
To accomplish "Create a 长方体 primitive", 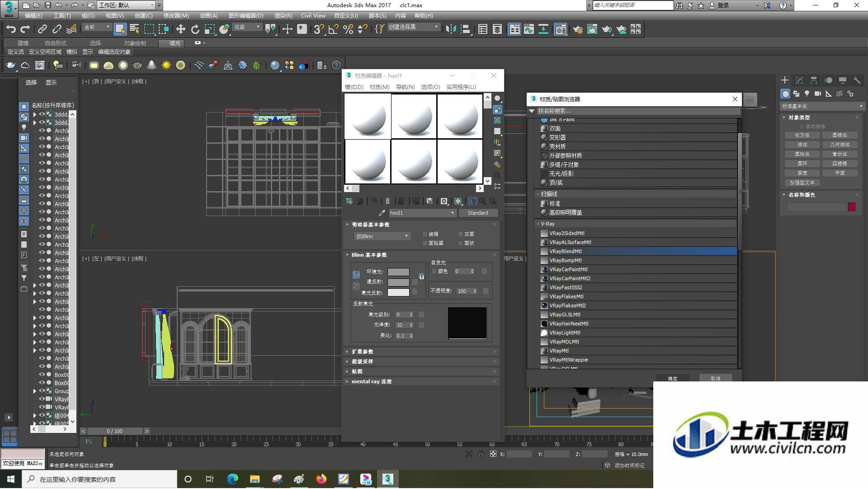I will tap(802, 136).
